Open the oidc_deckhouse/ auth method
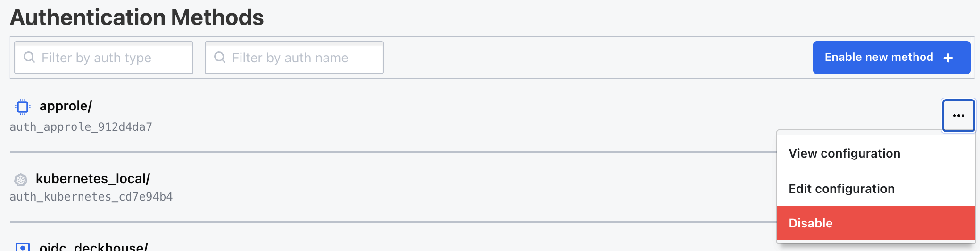Screen dimensions: 980x251 (x=94, y=247)
